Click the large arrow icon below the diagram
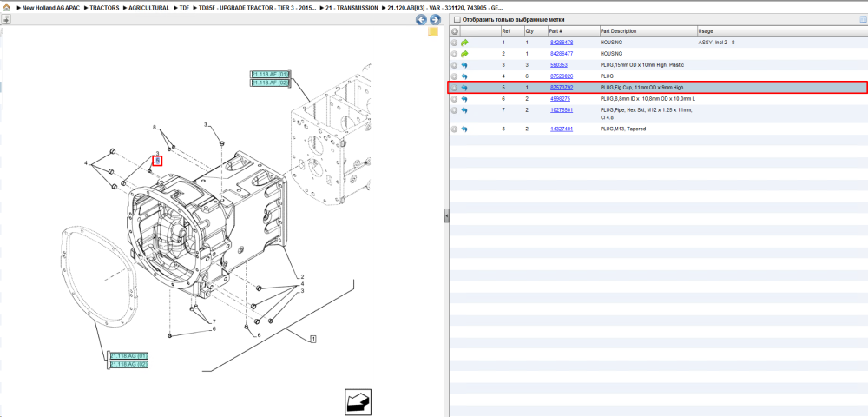The image size is (868, 417). tap(358, 402)
